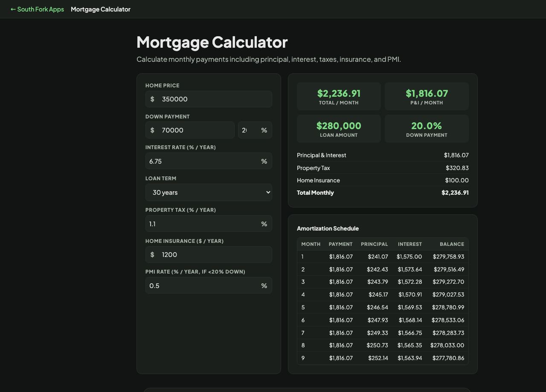The height and width of the screenshot is (392, 546).
Task: Click the main Mortgage Calculator page heading
Action: [x=212, y=42]
